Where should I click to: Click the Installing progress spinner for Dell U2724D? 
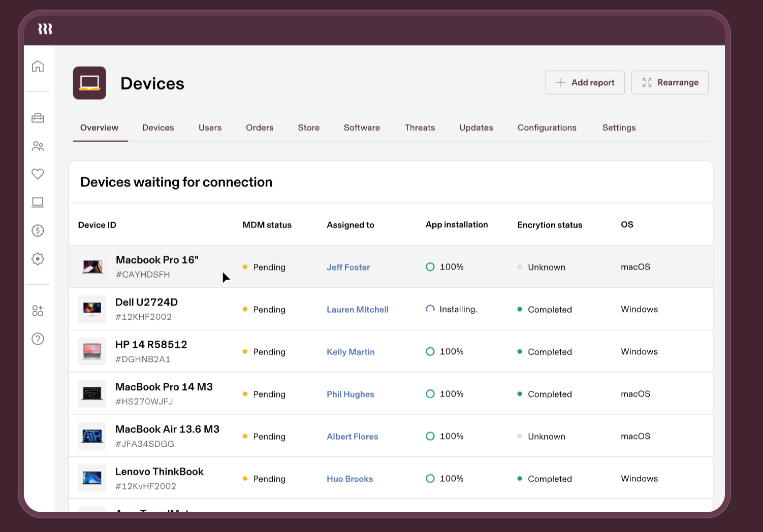(x=430, y=309)
